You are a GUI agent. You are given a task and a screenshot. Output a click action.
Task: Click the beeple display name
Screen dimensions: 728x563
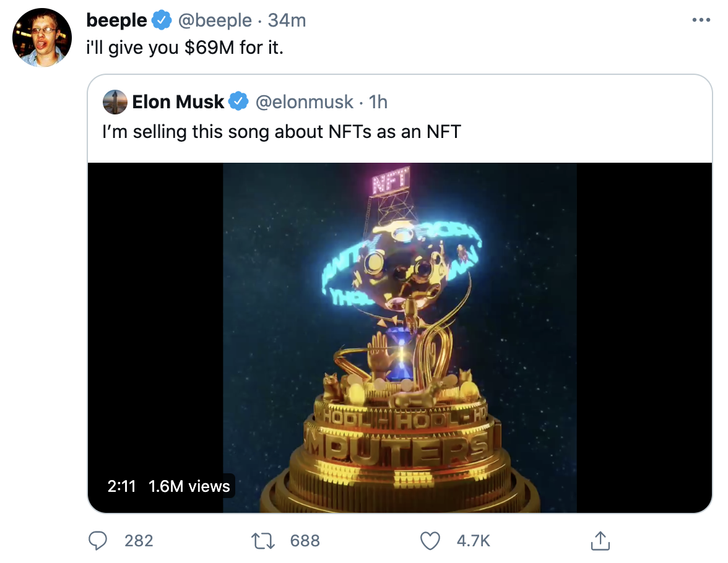(x=116, y=20)
